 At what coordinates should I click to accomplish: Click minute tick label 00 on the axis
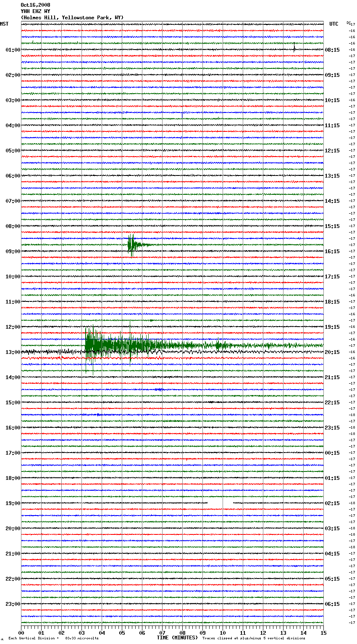(x=21, y=633)
